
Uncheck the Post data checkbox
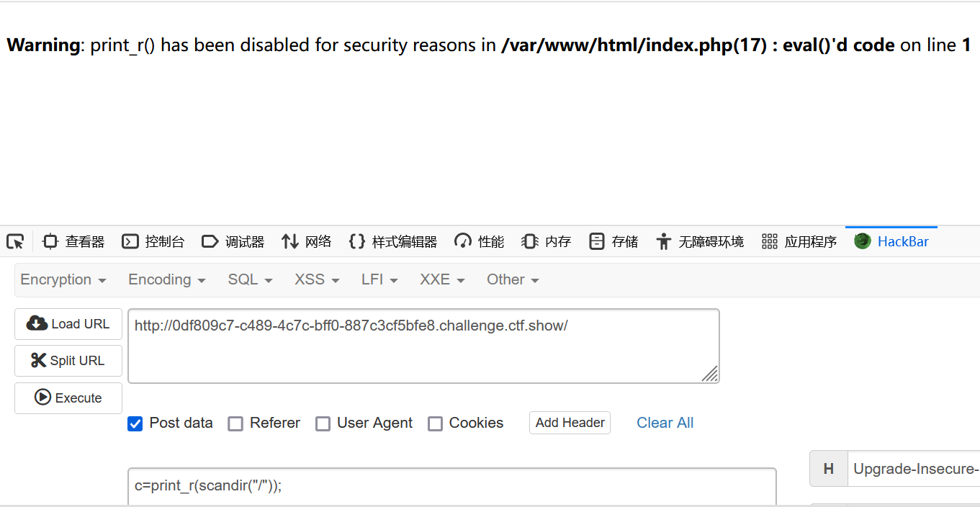[135, 423]
